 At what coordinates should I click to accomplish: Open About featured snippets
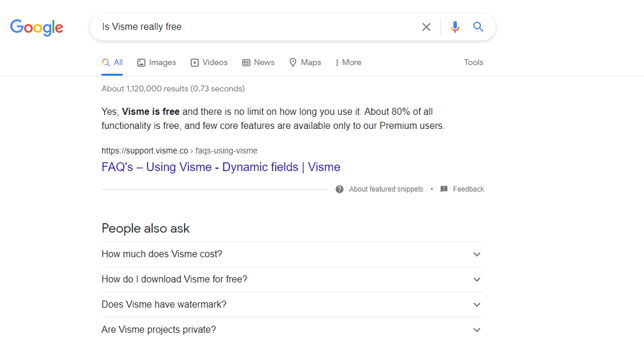point(386,189)
